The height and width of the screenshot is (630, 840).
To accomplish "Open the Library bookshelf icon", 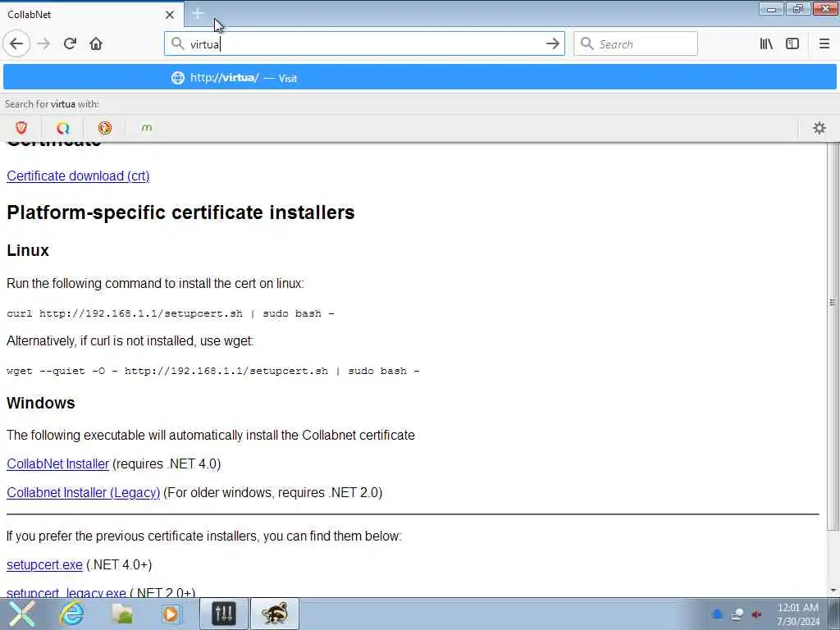I will click(766, 44).
